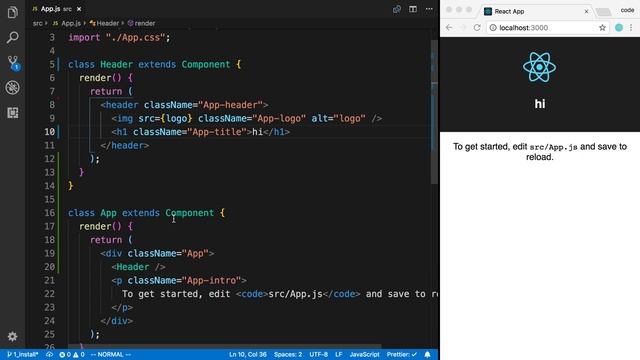View site information icon in address bar
640x360 pixels.
point(493,27)
